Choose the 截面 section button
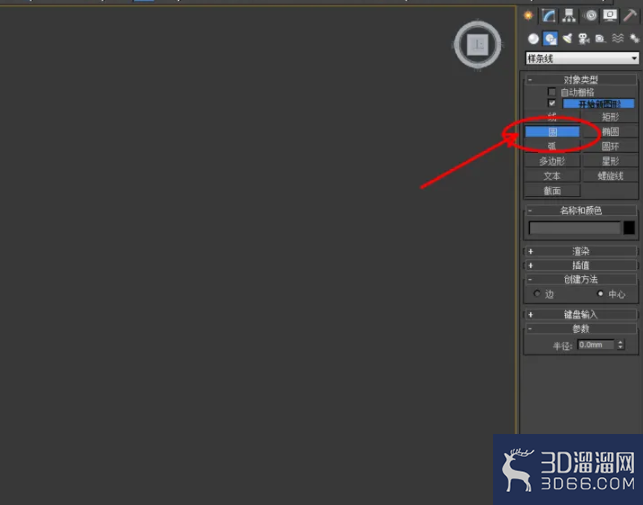The height and width of the screenshot is (505, 643). pos(552,190)
